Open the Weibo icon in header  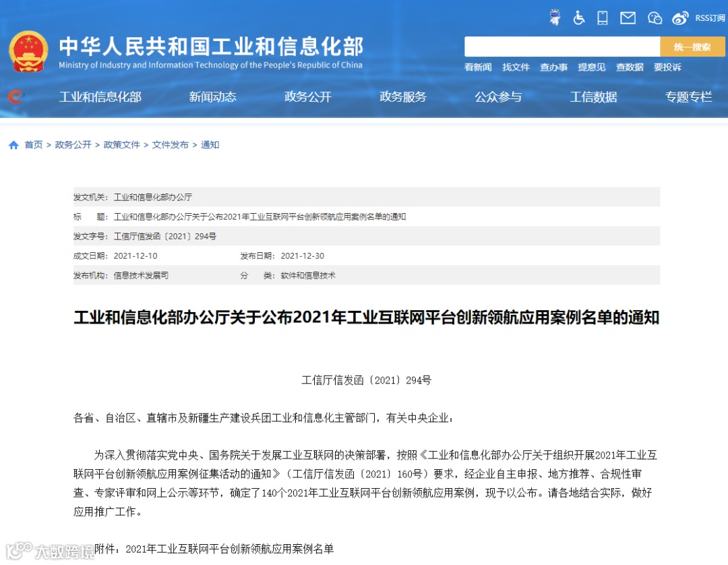tap(680, 18)
